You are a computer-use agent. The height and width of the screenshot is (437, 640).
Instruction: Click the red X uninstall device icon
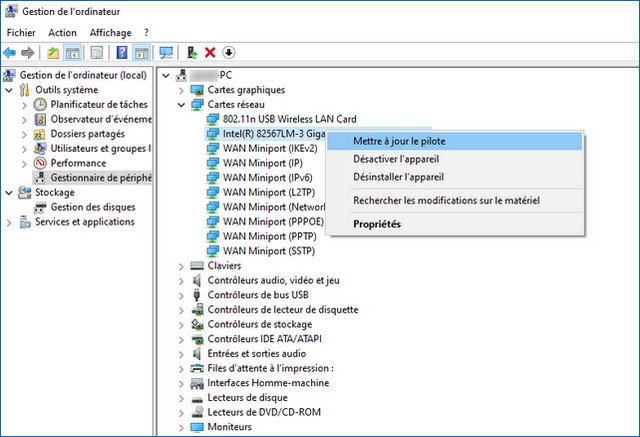click(x=210, y=52)
